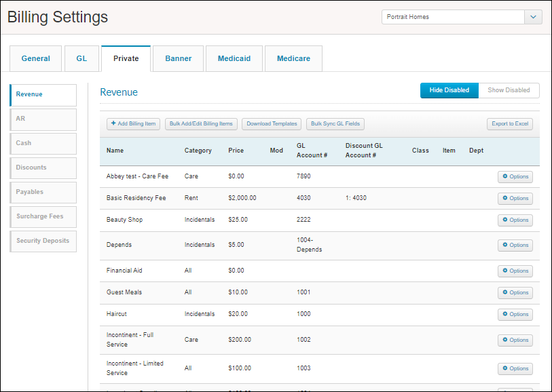Open Options for Abbey test - Care Fee

coord(515,176)
